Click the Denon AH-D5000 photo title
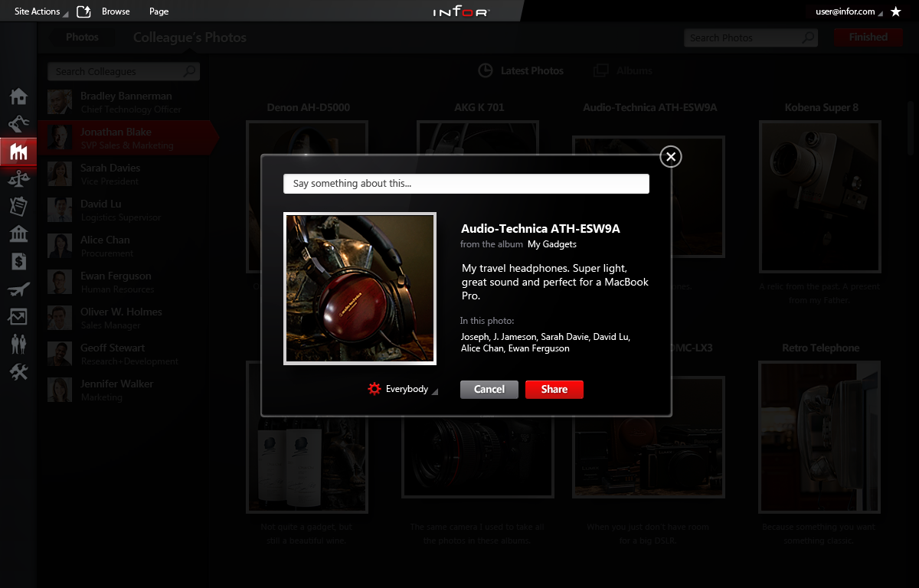This screenshot has height=588, width=919. click(308, 107)
